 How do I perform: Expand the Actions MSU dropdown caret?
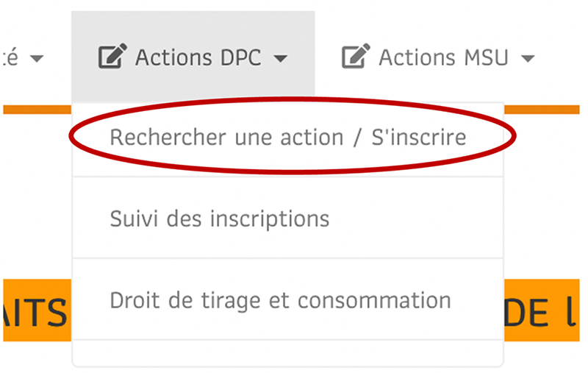tap(528, 59)
